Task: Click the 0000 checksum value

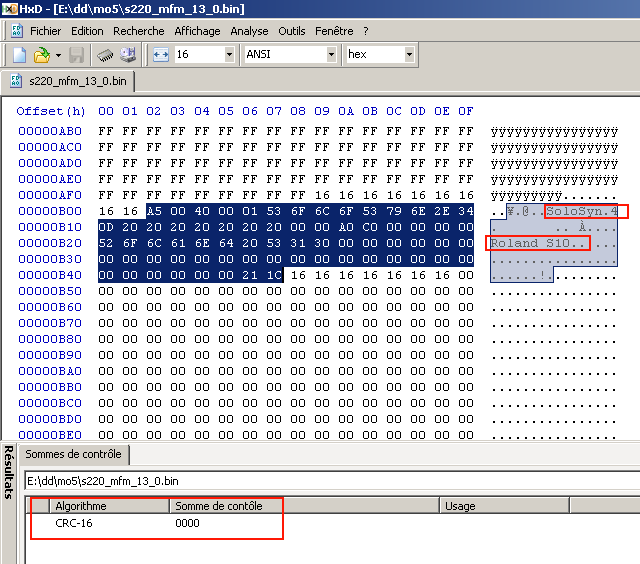Action: pyautogui.click(x=187, y=523)
